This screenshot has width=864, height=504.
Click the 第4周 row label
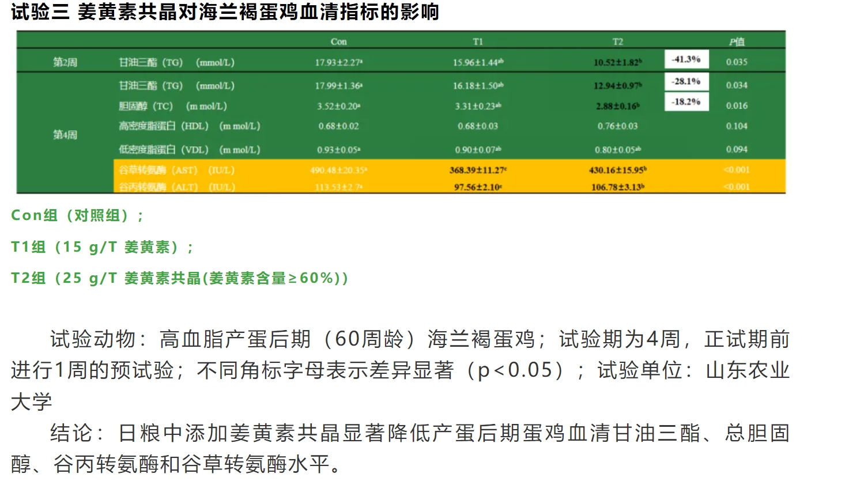pos(65,135)
